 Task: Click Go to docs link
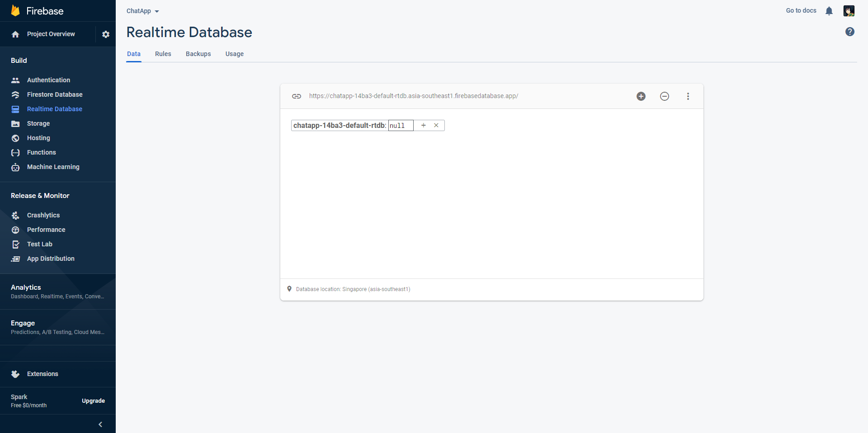(x=801, y=10)
